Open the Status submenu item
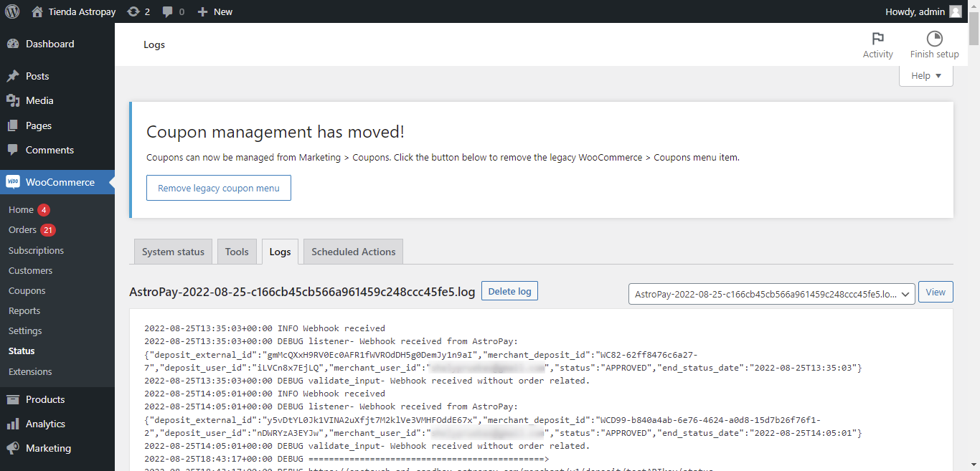The image size is (980, 471). click(x=22, y=351)
